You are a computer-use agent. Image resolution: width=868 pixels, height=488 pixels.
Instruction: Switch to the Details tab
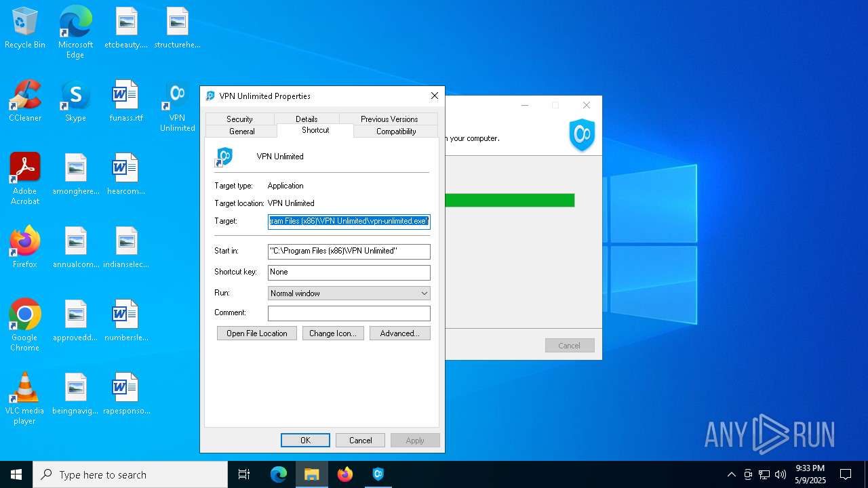click(307, 119)
